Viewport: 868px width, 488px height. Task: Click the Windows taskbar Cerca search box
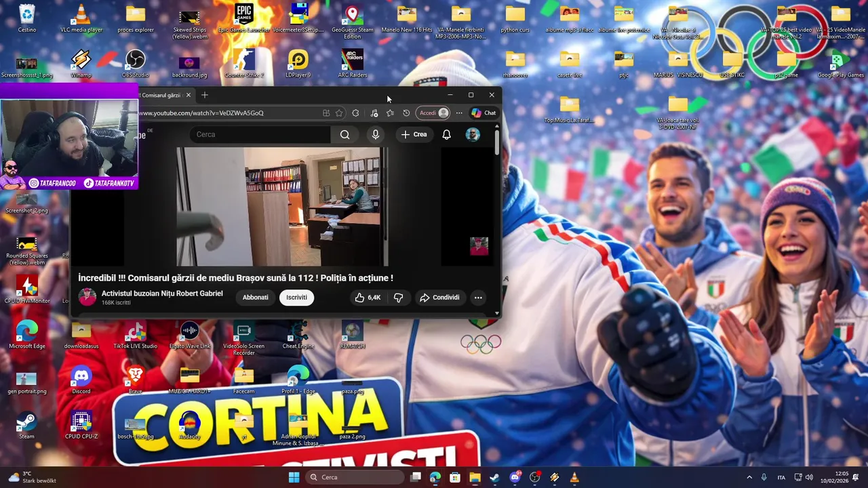click(355, 477)
